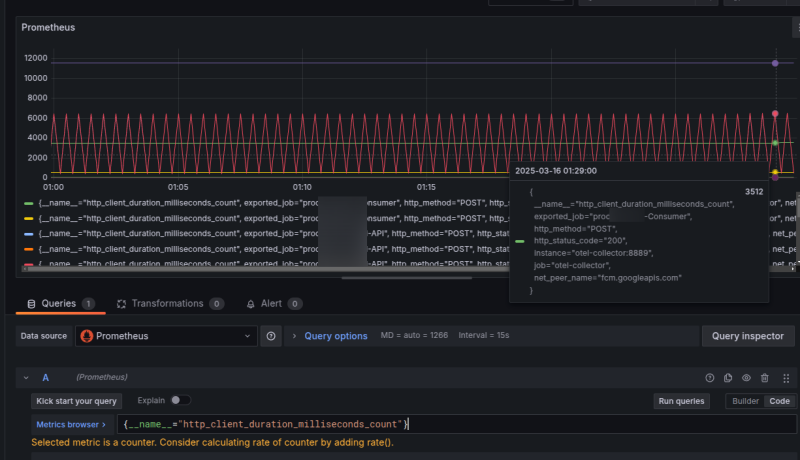Open the Query inspector

[x=748, y=336]
